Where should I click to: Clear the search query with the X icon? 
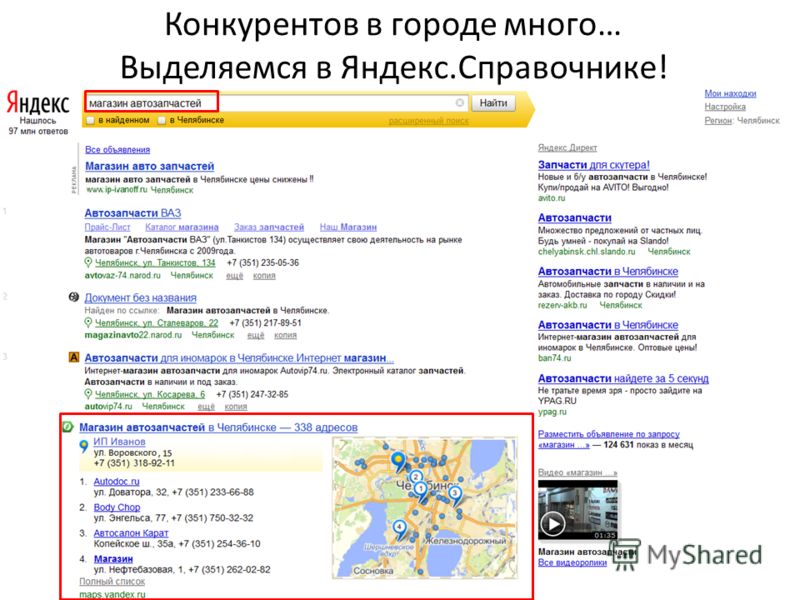[460, 103]
